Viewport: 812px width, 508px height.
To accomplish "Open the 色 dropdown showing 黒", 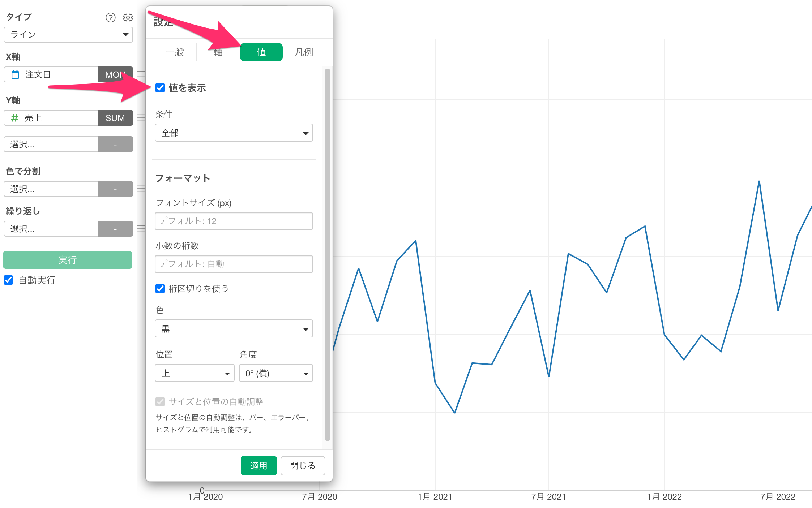I will tap(234, 329).
